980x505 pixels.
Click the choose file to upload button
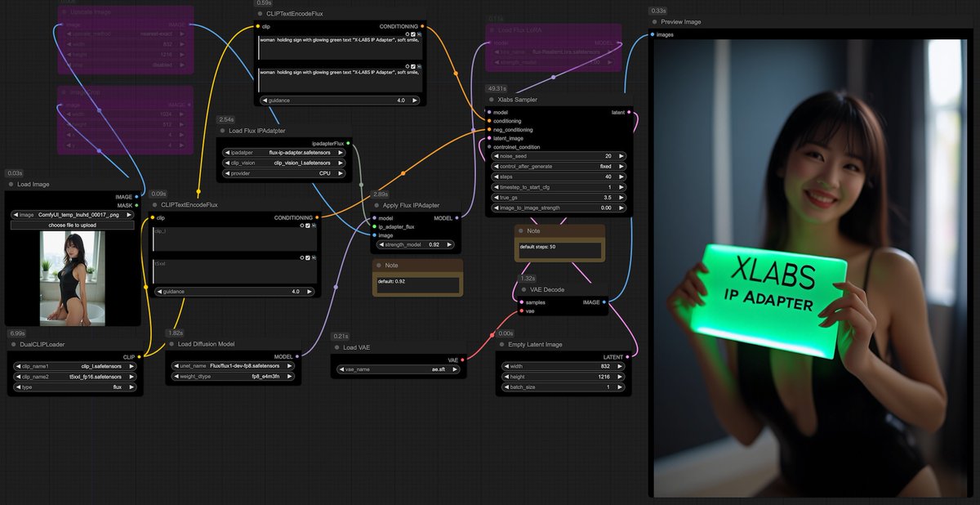pos(73,225)
